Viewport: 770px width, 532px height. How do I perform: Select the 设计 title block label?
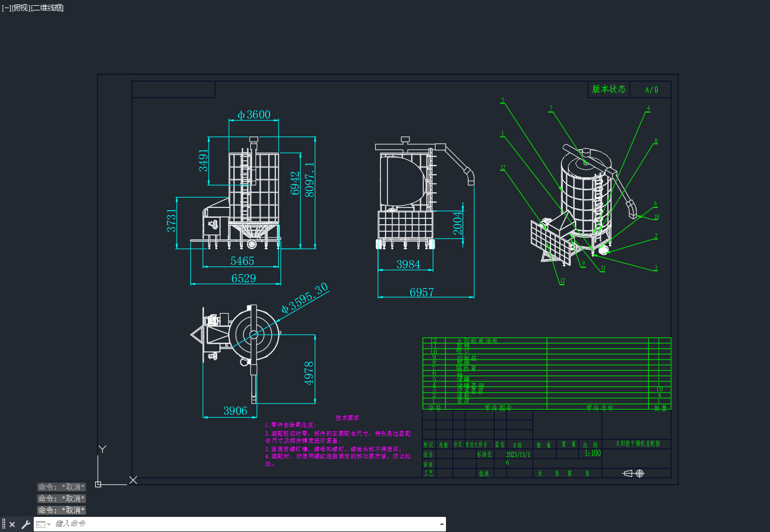429,455
